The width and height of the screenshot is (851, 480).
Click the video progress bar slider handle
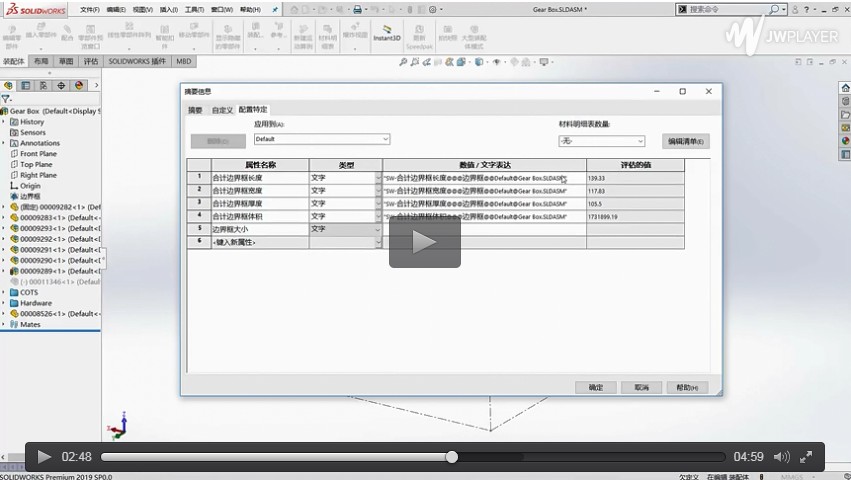pyautogui.click(x=452, y=457)
